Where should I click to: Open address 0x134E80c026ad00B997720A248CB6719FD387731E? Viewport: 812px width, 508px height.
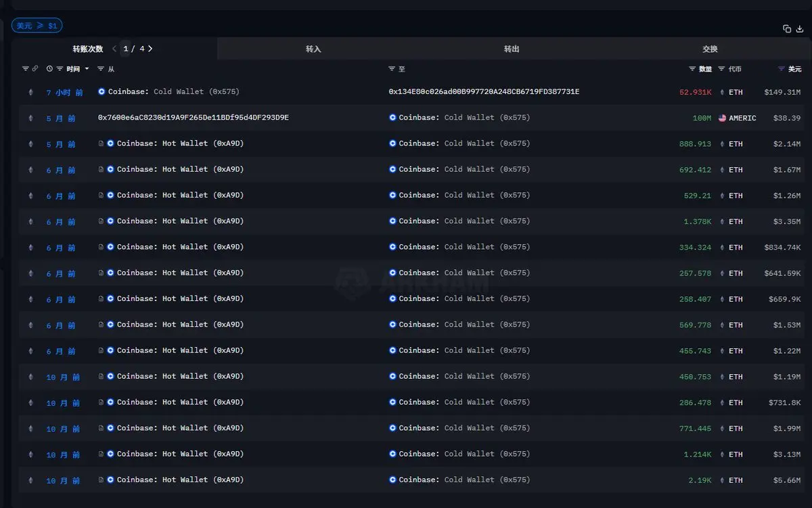coord(484,91)
